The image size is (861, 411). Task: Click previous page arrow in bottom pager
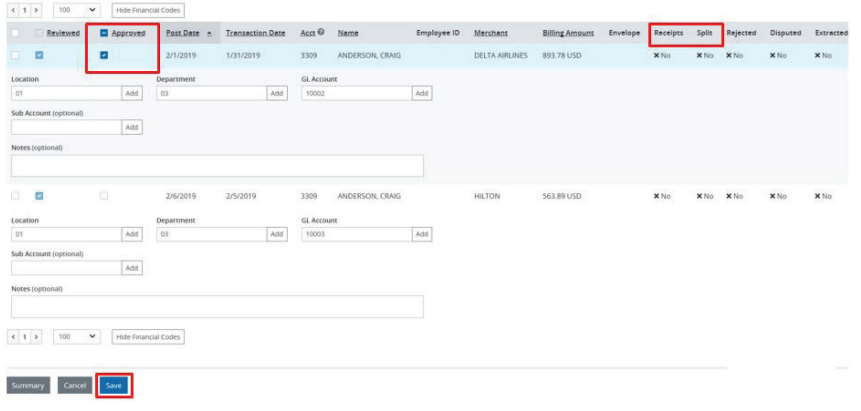point(13,337)
